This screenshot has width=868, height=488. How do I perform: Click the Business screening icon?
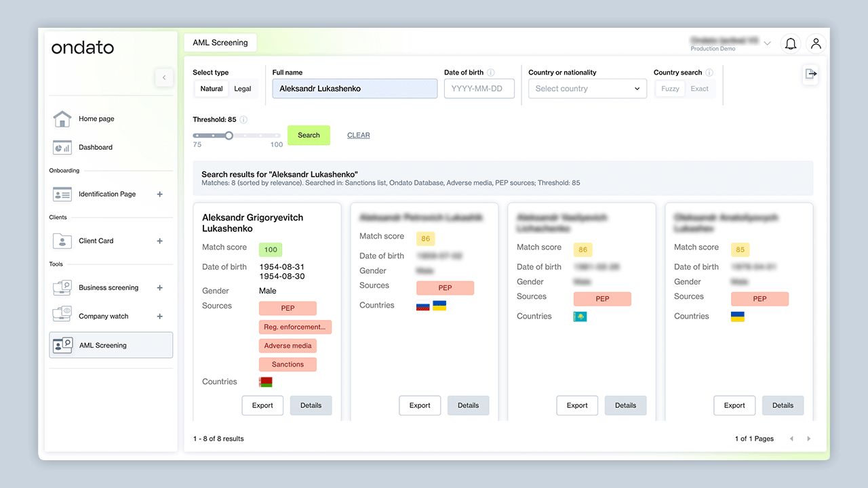(x=62, y=287)
